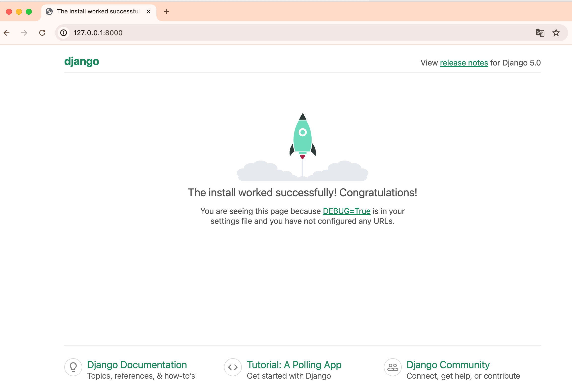Go back using the browser back arrow
The width and height of the screenshot is (572, 392).
click(7, 33)
